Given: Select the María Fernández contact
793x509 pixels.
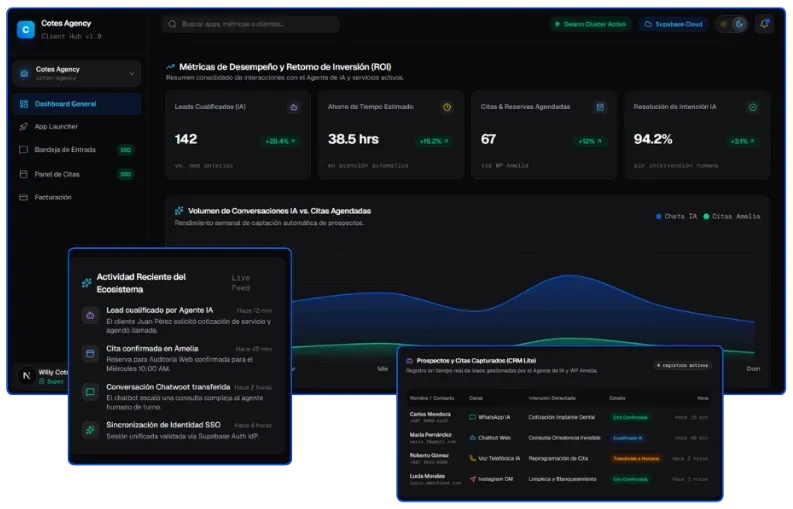Looking at the screenshot, I should pos(430,435).
